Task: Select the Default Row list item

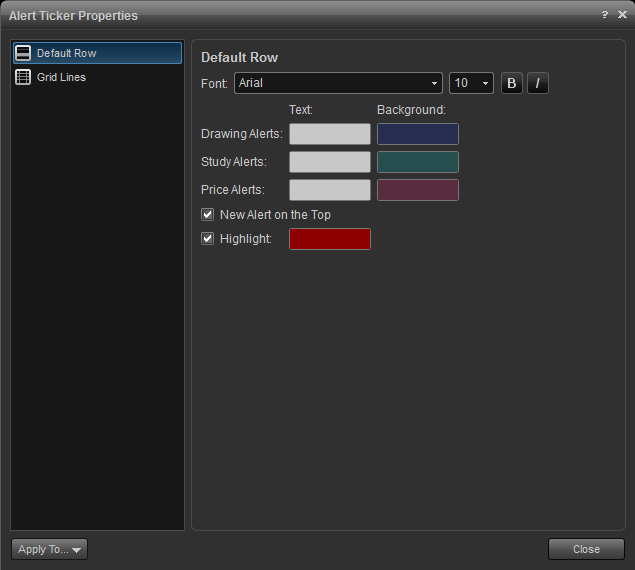Action: coord(97,53)
